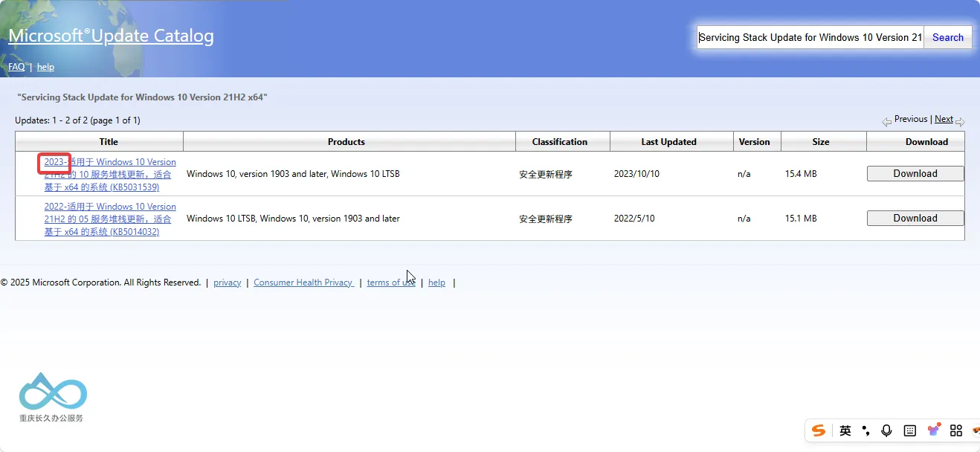Viewport: 980px width, 452px height.
Task: Click 安全更新程序 cell in KB5031539 row
Action: [546, 174]
